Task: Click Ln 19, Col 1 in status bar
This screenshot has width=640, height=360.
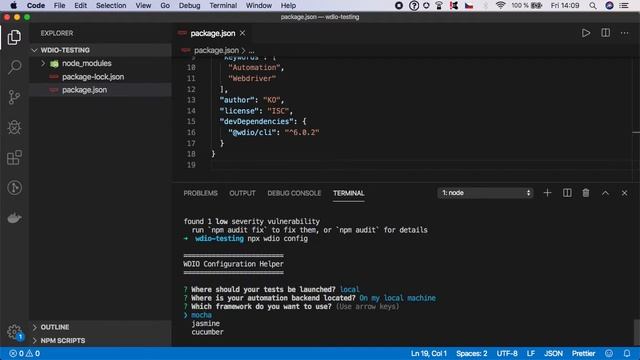Action: [429, 353]
